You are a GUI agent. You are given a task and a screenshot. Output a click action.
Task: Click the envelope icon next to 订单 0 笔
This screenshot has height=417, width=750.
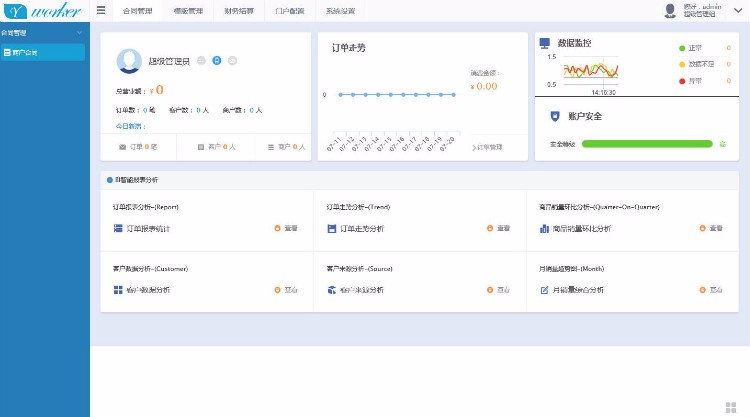pos(122,147)
